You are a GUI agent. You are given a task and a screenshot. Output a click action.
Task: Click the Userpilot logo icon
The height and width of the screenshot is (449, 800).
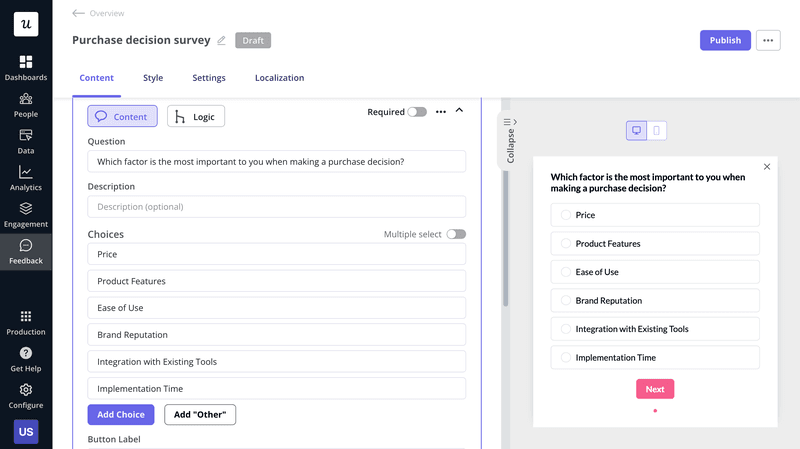coord(26,24)
